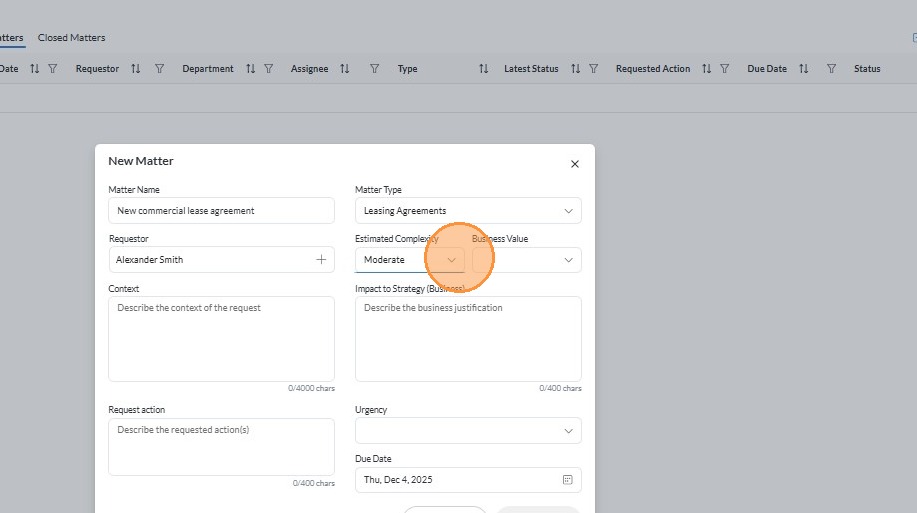The height and width of the screenshot is (513, 917).
Task: Open the Estimated Complexity dropdown
Action: pyautogui.click(x=451, y=260)
